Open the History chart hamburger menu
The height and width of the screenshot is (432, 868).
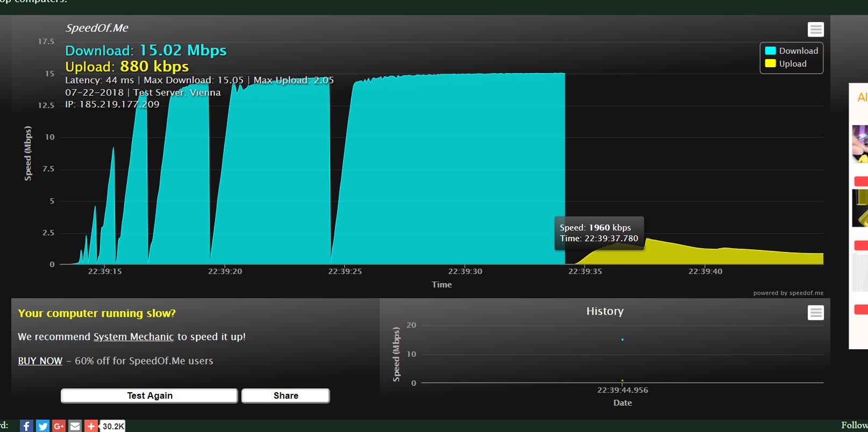point(815,313)
